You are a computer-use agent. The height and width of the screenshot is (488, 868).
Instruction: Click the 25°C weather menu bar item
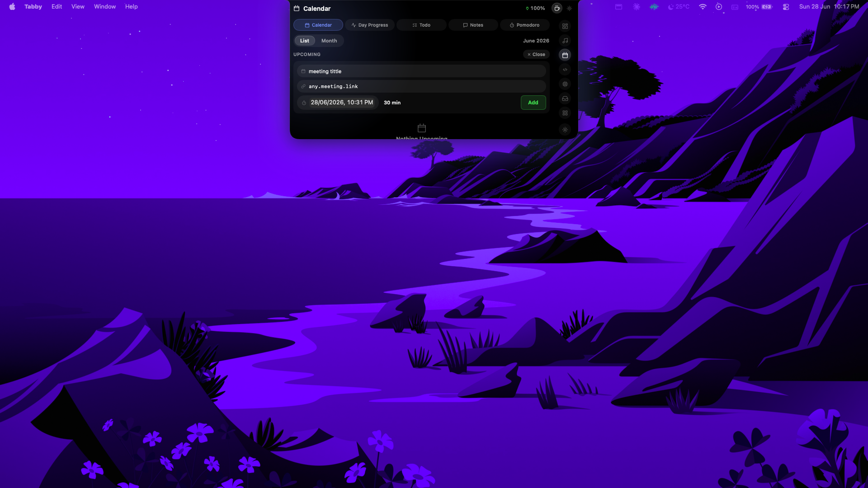(x=679, y=7)
